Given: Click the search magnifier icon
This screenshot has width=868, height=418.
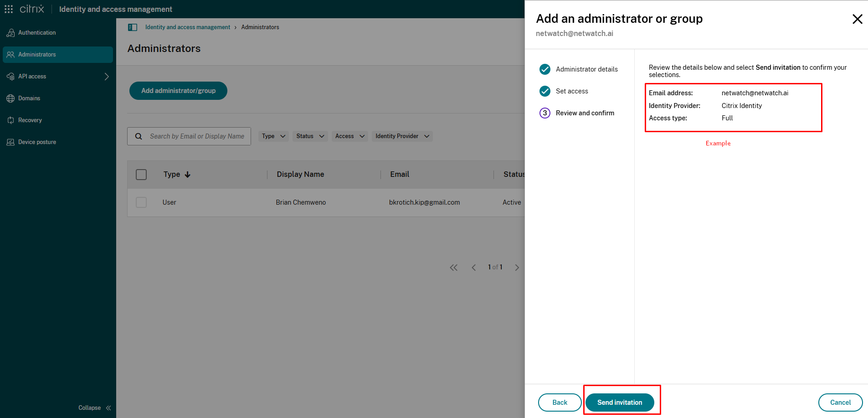Looking at the screenshot, I should pos(139,136).
